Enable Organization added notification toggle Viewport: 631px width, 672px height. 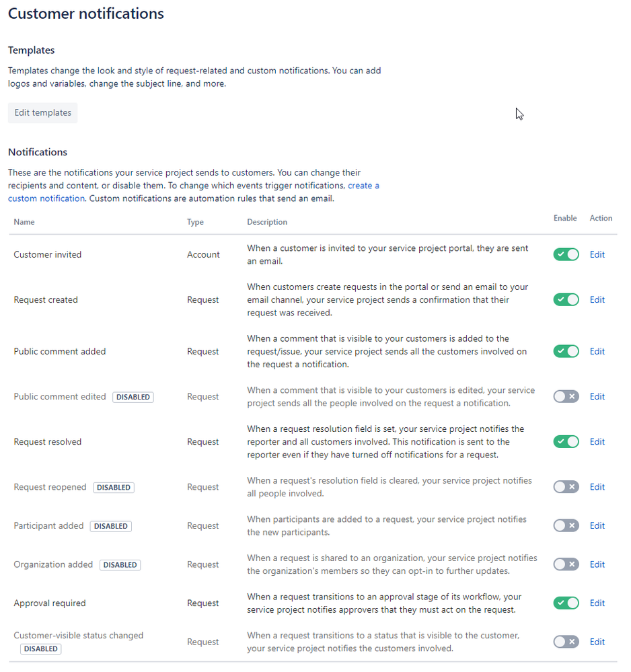[x=566, y=564]
